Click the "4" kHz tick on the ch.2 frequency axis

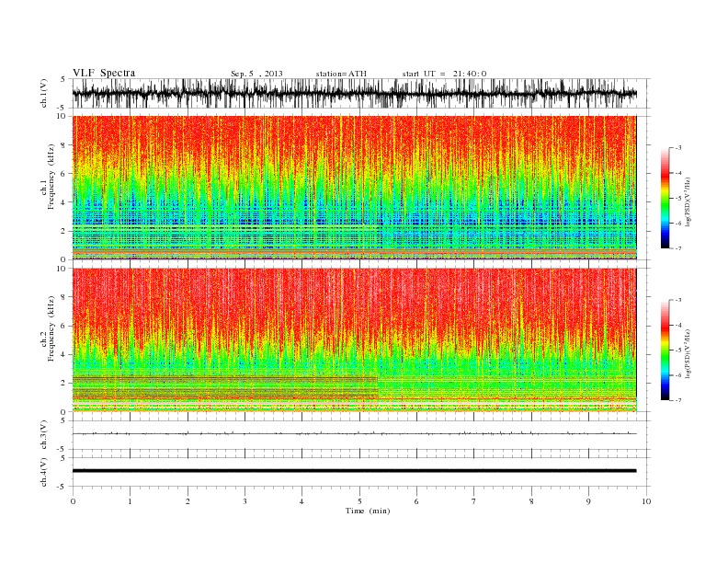pyautogui.click(x=63, y=354)
